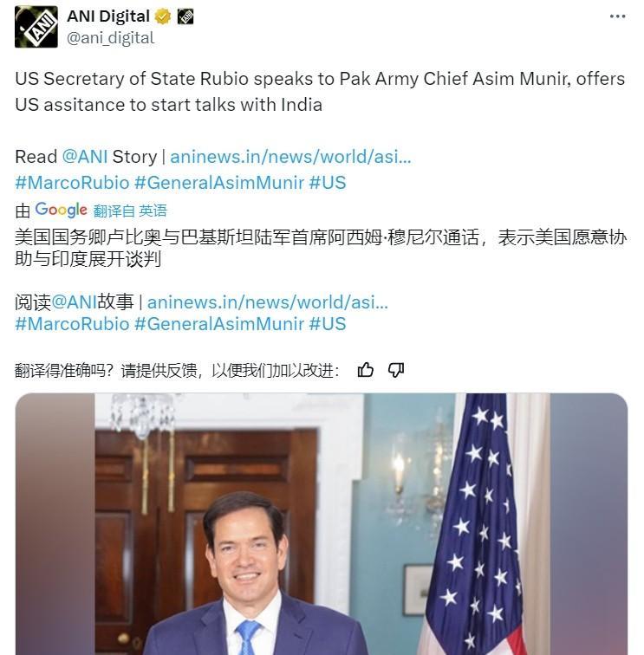644x655 pixels.
Task: Open the ANI Digital profile avatar
Action: tap(36, 27)
